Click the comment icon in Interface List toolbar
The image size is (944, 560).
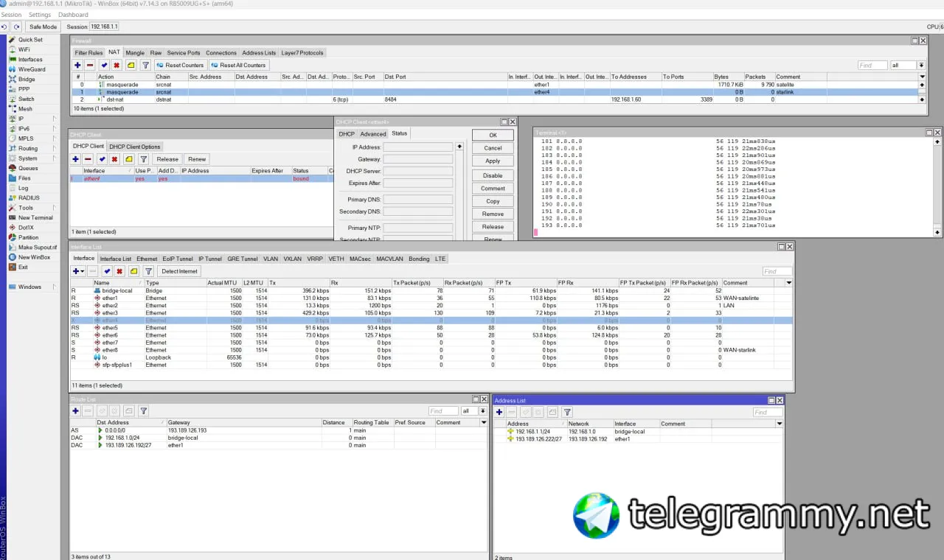click(x=133, y=271)
